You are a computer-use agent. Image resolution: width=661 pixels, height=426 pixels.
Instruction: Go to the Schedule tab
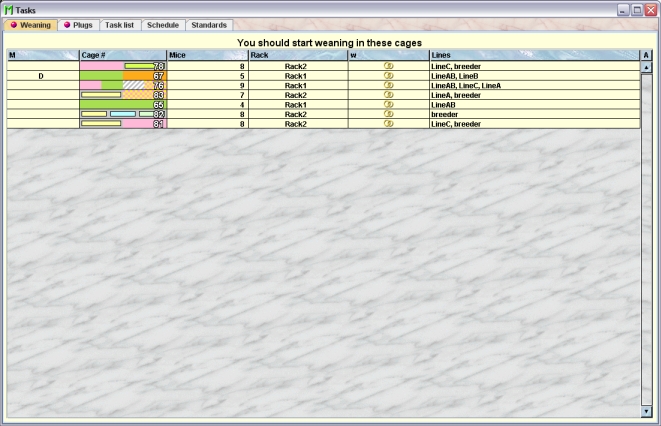click(162, 25)
